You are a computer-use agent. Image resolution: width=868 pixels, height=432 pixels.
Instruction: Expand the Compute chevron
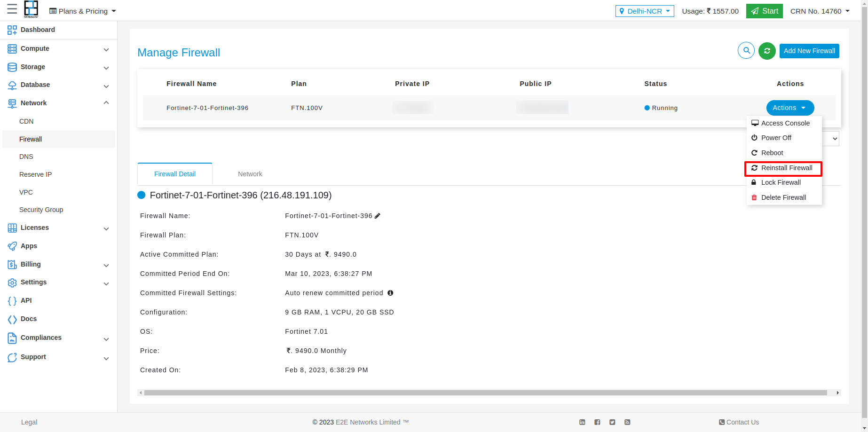click(106, 49)
